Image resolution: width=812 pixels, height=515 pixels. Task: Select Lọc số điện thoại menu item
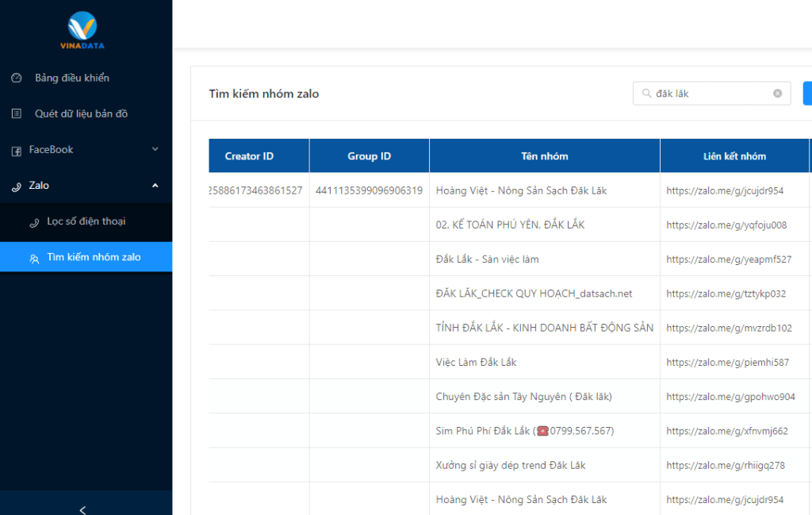(86, 221)
